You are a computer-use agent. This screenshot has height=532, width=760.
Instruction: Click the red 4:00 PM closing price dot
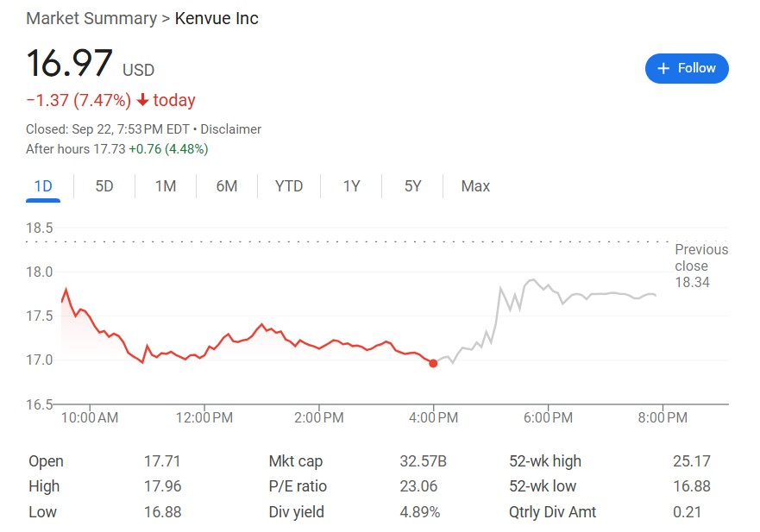coord(433,363)
